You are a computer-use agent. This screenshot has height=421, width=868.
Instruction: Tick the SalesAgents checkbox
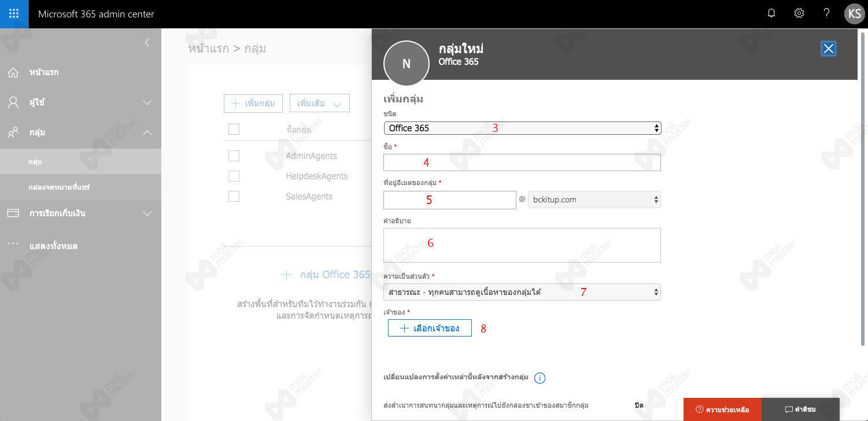tap(234, 196)
